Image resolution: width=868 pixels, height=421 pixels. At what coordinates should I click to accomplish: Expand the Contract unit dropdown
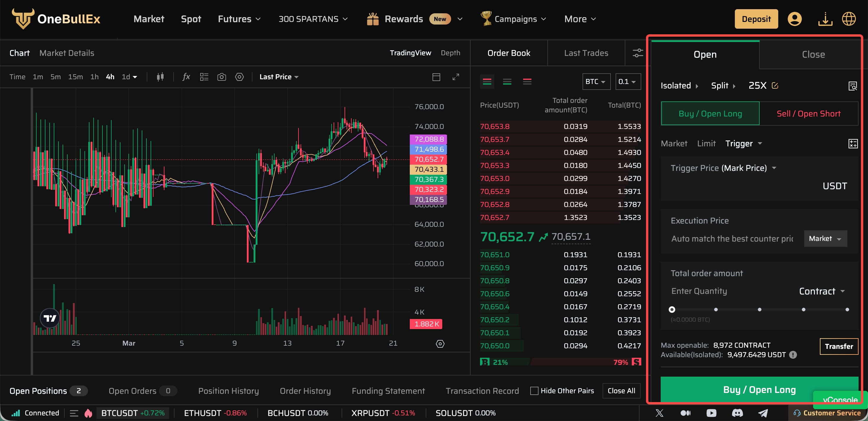click(x=821, y=291)
